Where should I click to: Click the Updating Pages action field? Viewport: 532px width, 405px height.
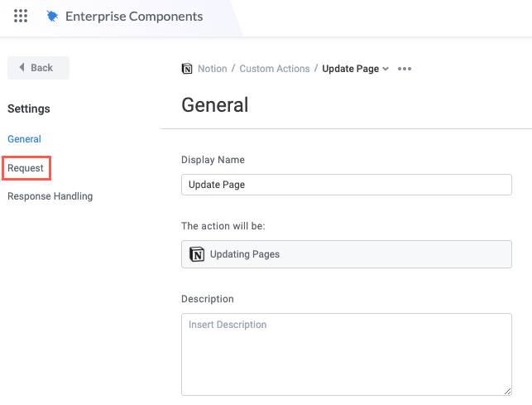pyautogui.click(x=347, y=254)
